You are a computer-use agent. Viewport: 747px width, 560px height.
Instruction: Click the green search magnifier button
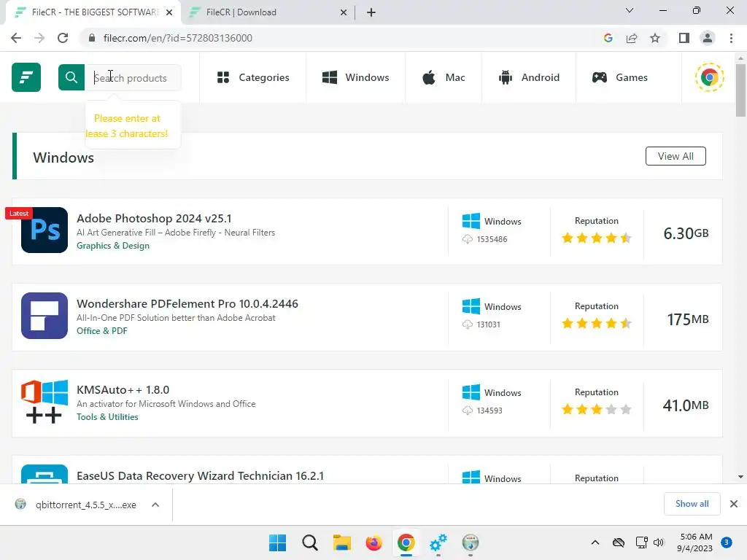[x=71, y=77]
